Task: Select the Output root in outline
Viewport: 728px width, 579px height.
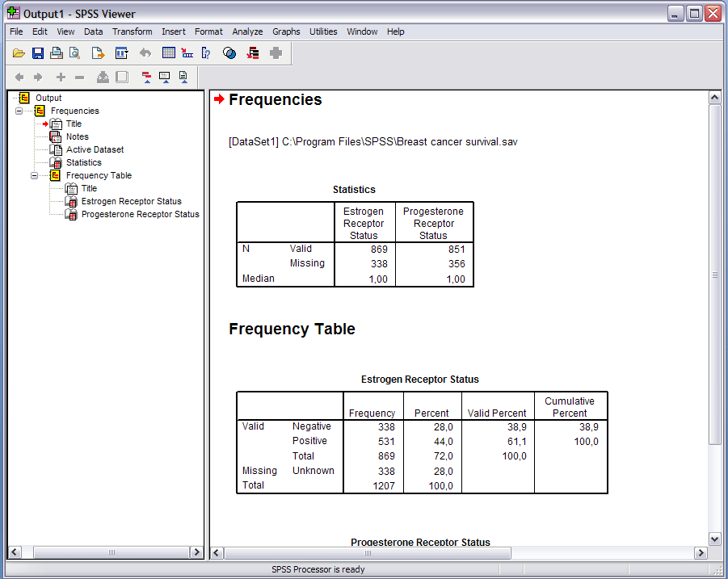Action: pyautogui.click(x=48, y=98)
